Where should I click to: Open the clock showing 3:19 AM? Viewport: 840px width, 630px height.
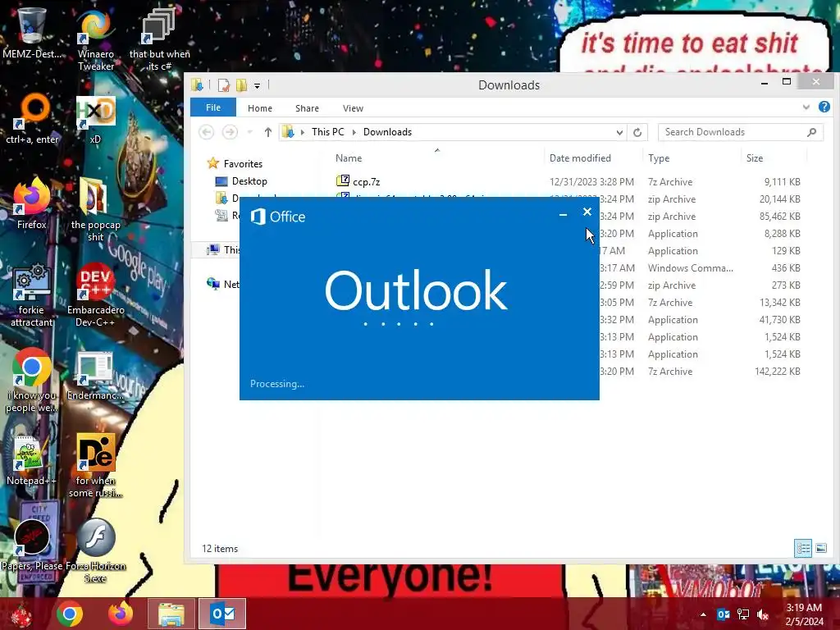click(805, 614)
